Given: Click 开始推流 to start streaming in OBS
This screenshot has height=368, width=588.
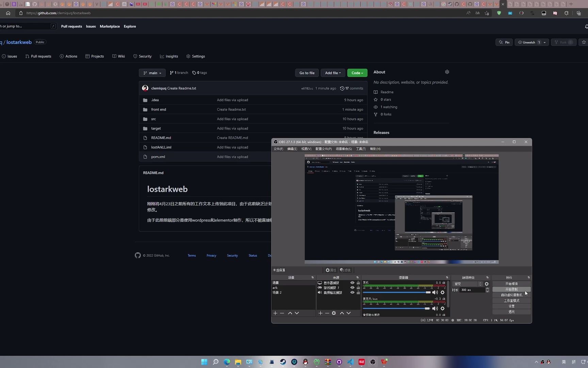Looking at the screenshot, I should point(511,283).
